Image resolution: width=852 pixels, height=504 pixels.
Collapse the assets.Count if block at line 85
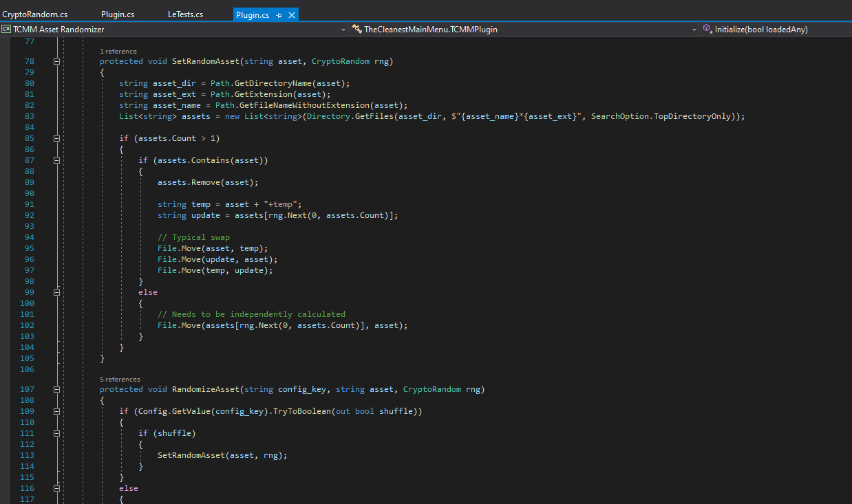57,138
